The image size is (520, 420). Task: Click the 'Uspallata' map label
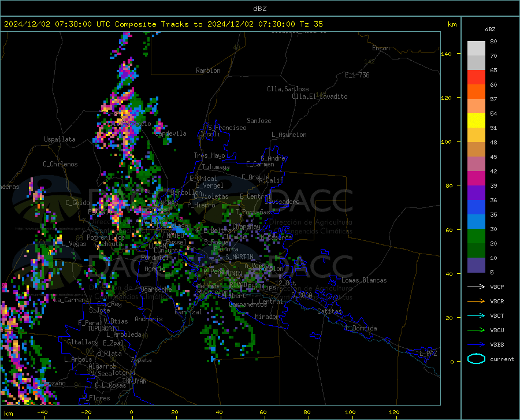point(60,139)
